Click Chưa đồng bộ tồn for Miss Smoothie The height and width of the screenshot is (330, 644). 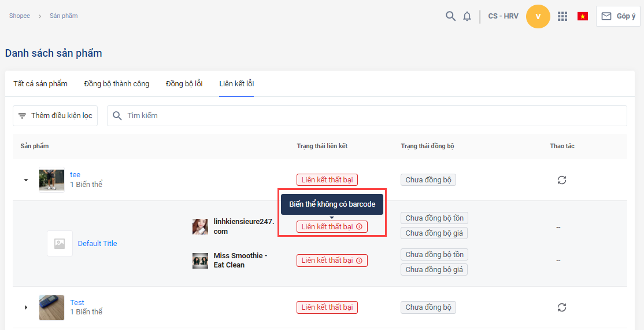click(435, 255)
